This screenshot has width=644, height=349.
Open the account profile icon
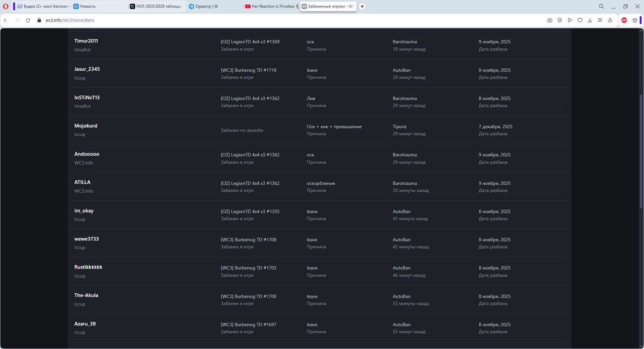pyautogui.click(x=610, y=20)
